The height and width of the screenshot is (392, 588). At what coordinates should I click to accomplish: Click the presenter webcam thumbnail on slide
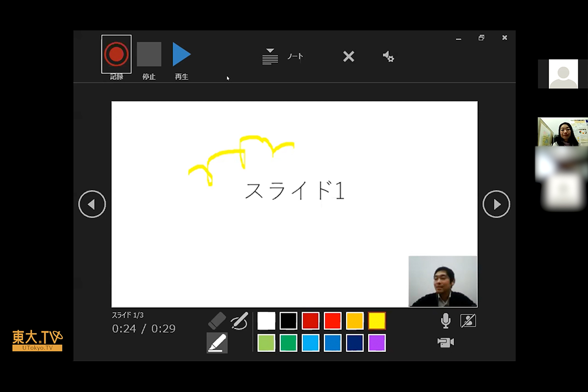(443, 281)
